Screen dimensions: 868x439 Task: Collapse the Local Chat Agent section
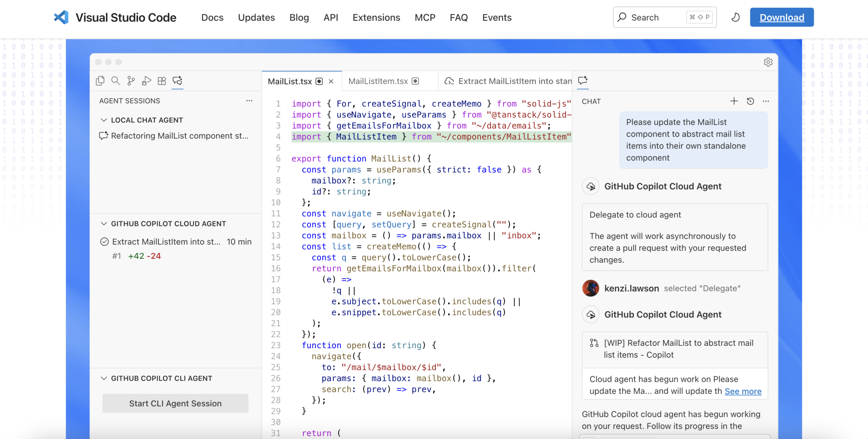(104, 120)
